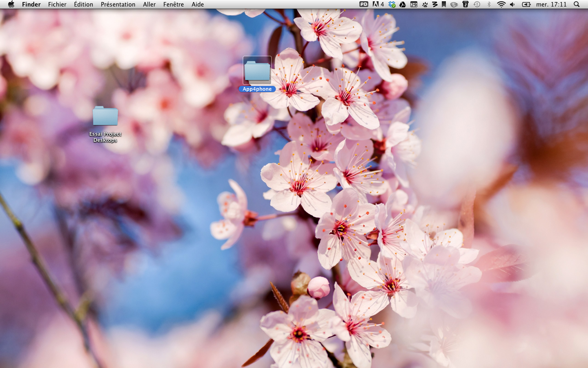
Task: Click the calendar icon showing 29
Action: (x=414, y=4)
